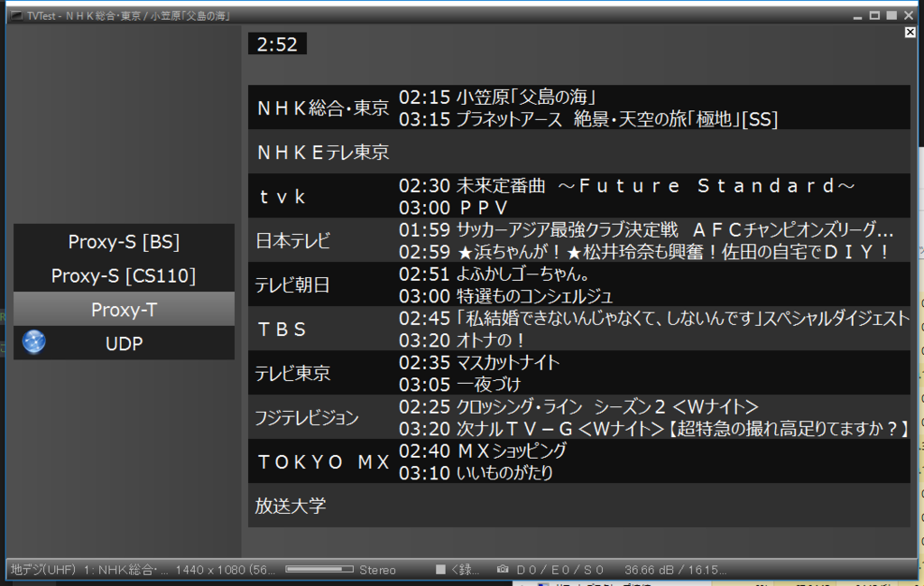Click the record stop square icon in status bar
Screen dimensions: 924x586
(440, 570)
